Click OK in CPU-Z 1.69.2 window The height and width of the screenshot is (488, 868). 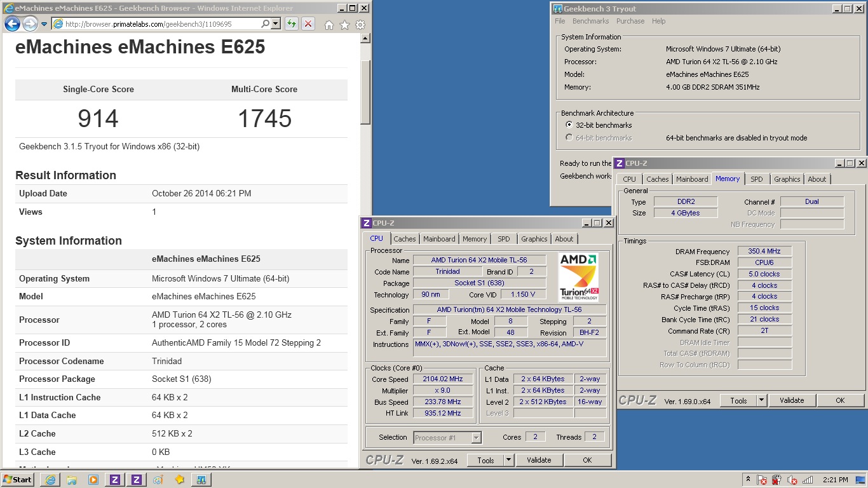point(587,460)
